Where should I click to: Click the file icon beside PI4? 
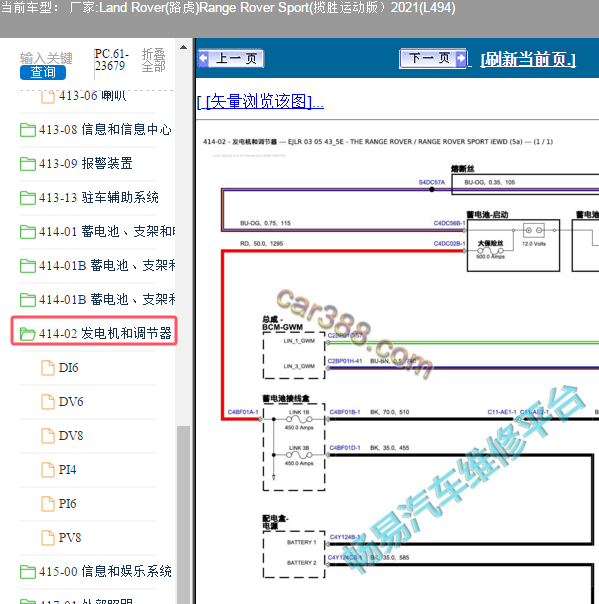[48, 469]
